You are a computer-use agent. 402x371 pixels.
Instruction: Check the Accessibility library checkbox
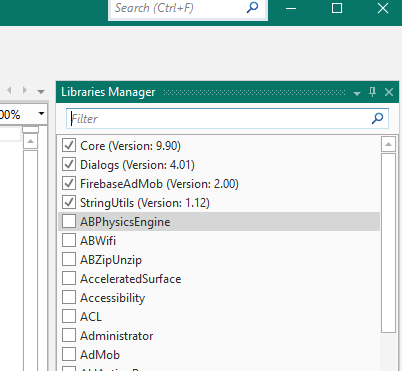69,297
